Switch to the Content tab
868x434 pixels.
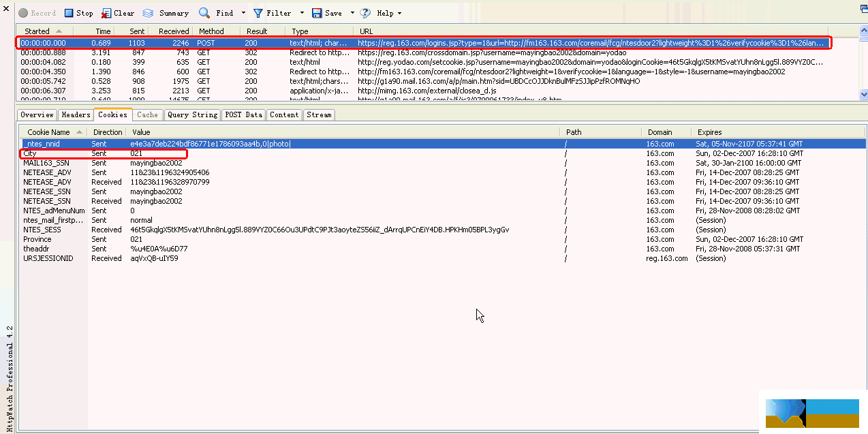click(x=284, y=114)
